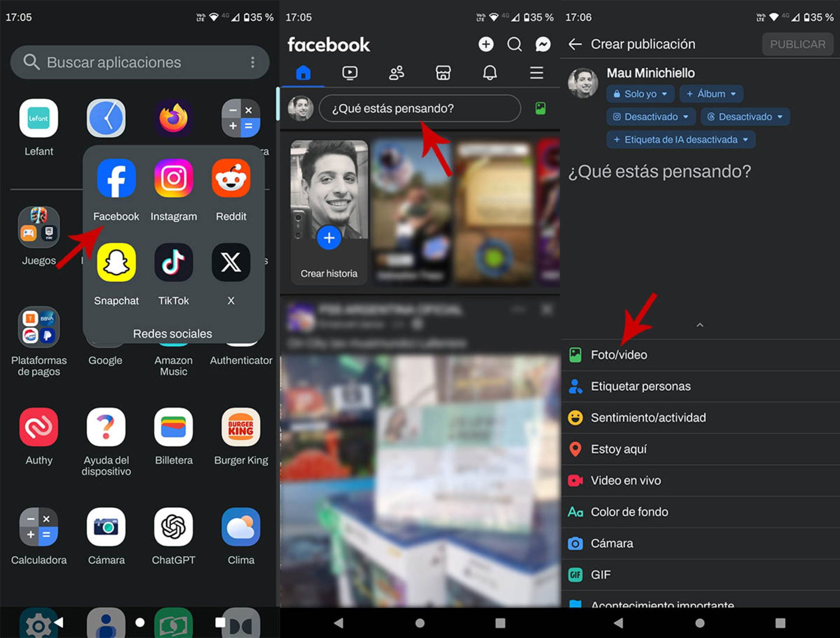Open Facebook Friends tab
Viewport: 840px width, 638px height.
pyautogui.click(x=397, y=72)
